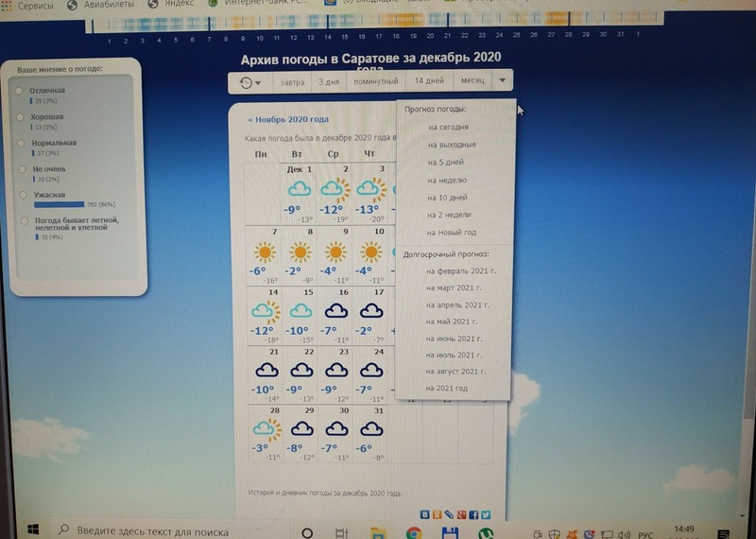Select Нормальная weather opinion
Screen dimensions: 756x539
(x=21, y=143)
